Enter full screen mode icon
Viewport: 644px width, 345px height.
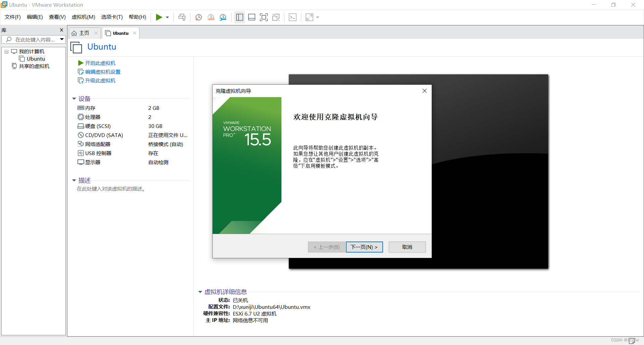(264, 17)
